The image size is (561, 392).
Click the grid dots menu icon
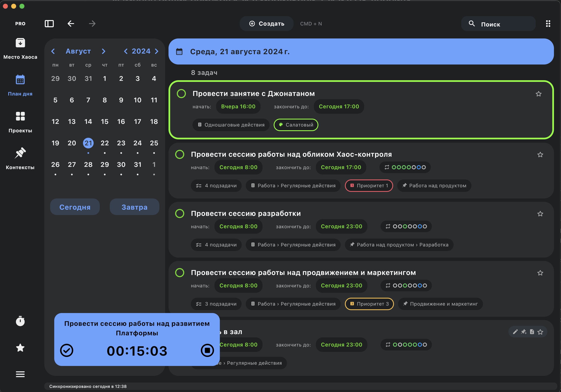pyautogui.click(x=548, y=24)
